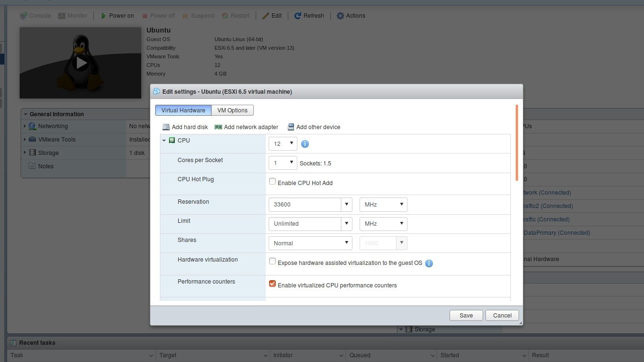Switch to the VM Options tab
The width and height of the screenshot is (644, 362).
click(x=232, y=110)
